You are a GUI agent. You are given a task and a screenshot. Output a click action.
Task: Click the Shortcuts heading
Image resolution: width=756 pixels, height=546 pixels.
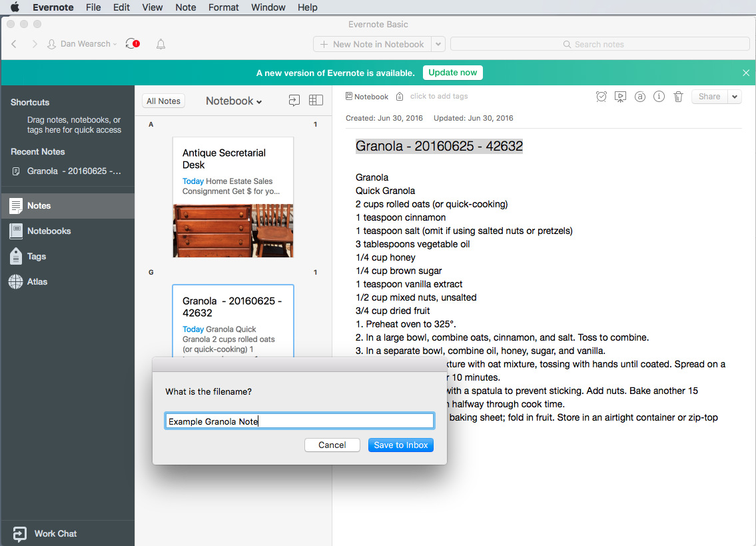tap(30, 103)
